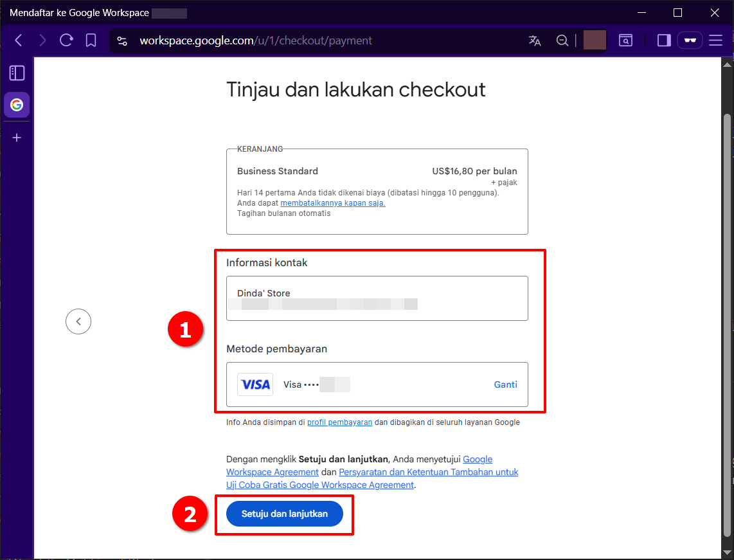
Task: Toggle the vertical tabs sidebar icon
Action: 17,73
